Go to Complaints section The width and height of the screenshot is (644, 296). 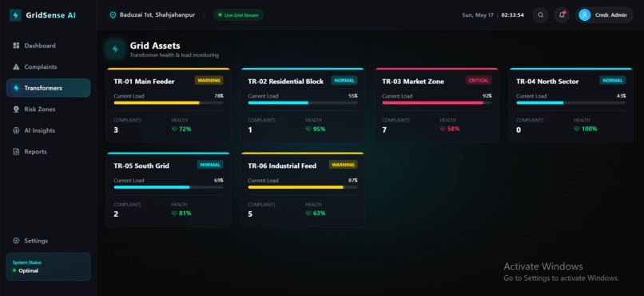pos(49,67)
